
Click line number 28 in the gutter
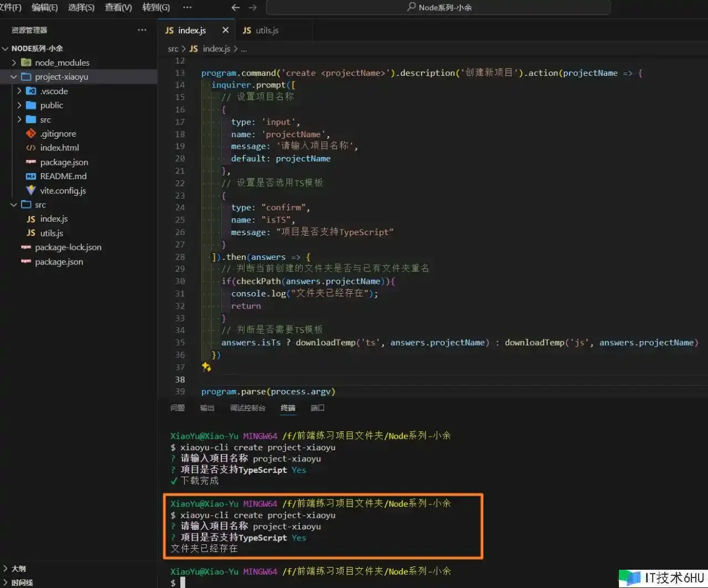[180, 257]
